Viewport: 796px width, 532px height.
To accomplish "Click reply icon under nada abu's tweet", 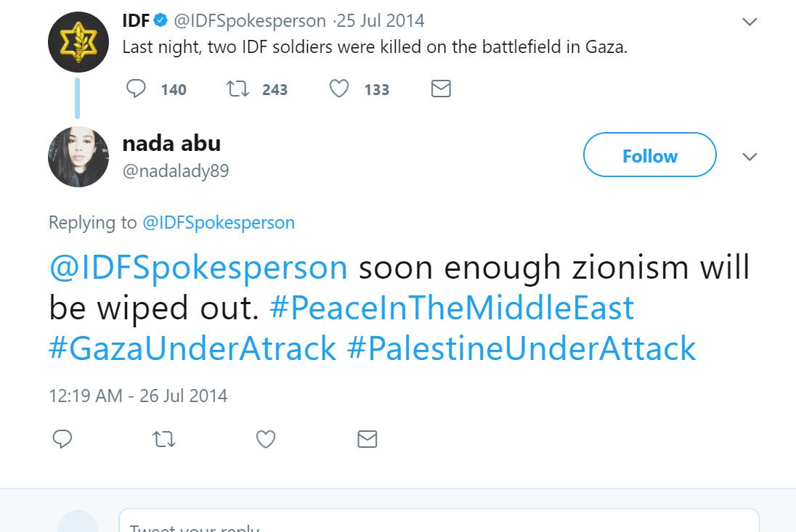I will pyautogui.click(x=62, y=439).
